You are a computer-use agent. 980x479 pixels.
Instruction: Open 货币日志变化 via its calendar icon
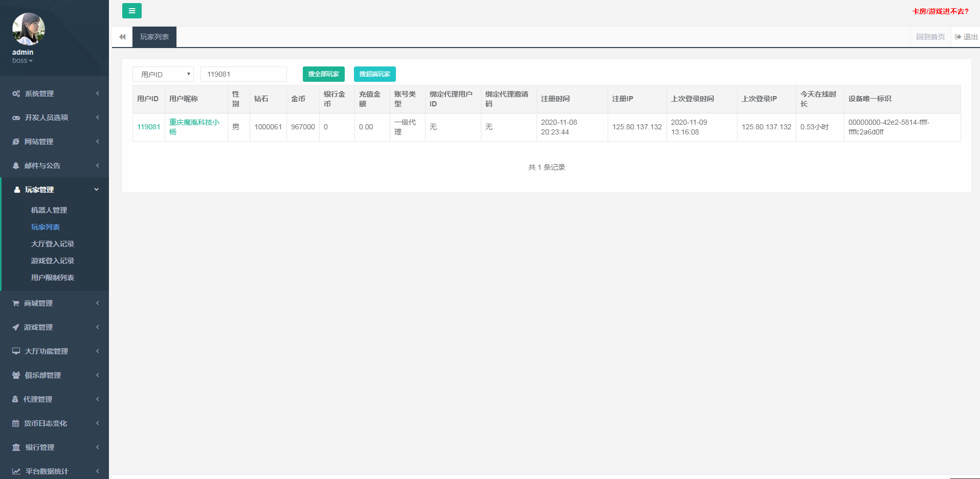point(16,423)
